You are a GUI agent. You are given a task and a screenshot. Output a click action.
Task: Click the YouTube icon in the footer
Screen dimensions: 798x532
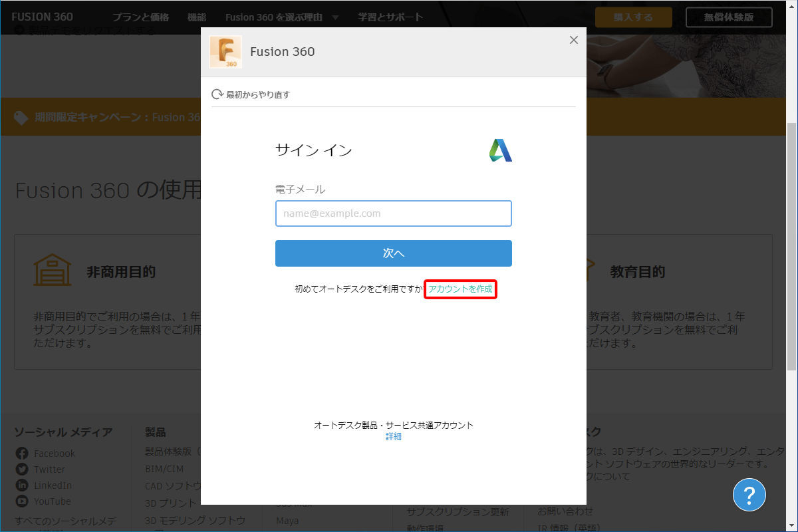(x=22, y=501)
